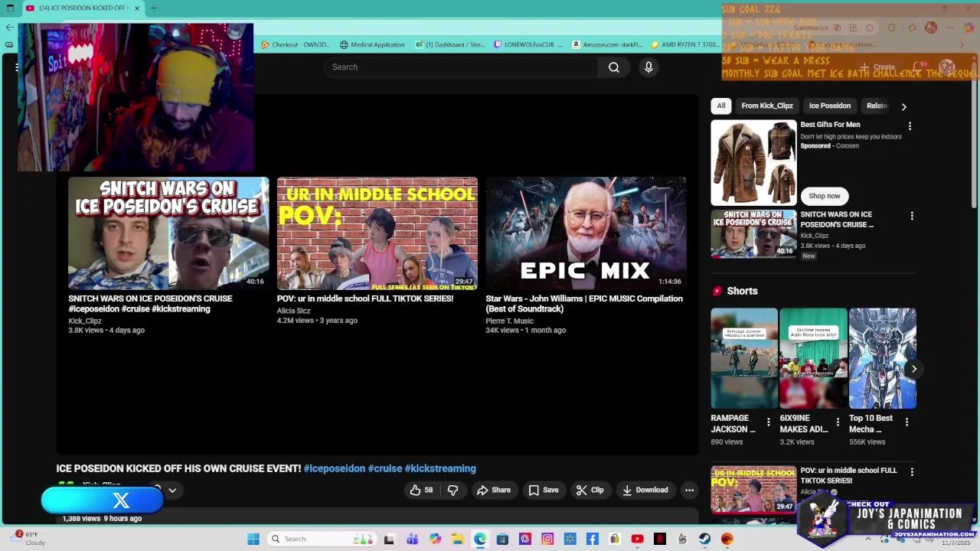Open options for sidebar Snitch Wars video

pos(912,217)
